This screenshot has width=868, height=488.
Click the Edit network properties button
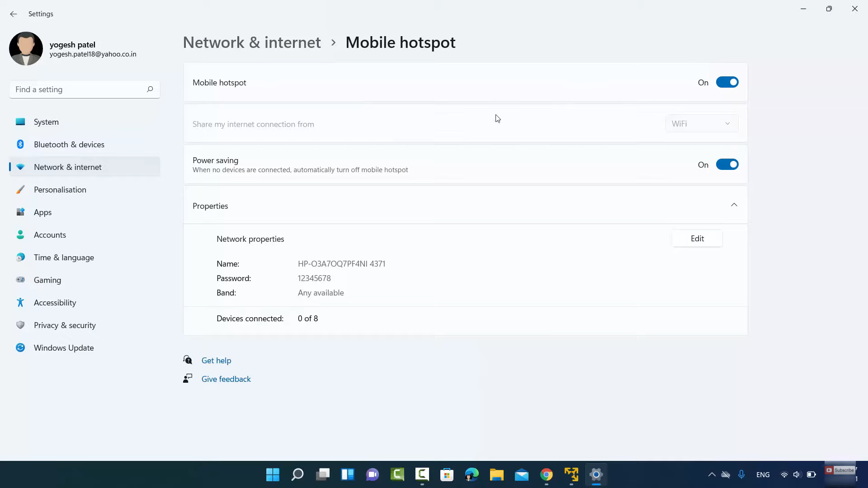tap(697, 239)
